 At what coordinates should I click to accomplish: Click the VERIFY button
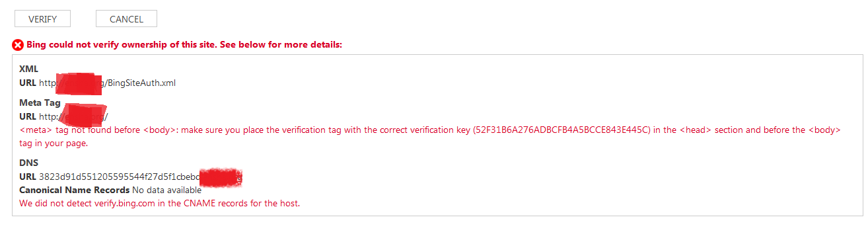42,19
